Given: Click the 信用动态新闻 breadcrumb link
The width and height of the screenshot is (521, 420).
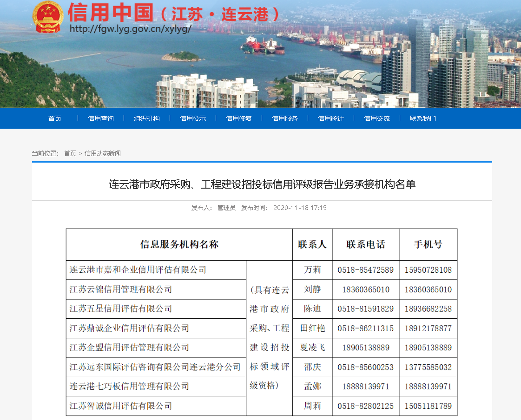Looking at the screenshot, I should click(102, 153).
